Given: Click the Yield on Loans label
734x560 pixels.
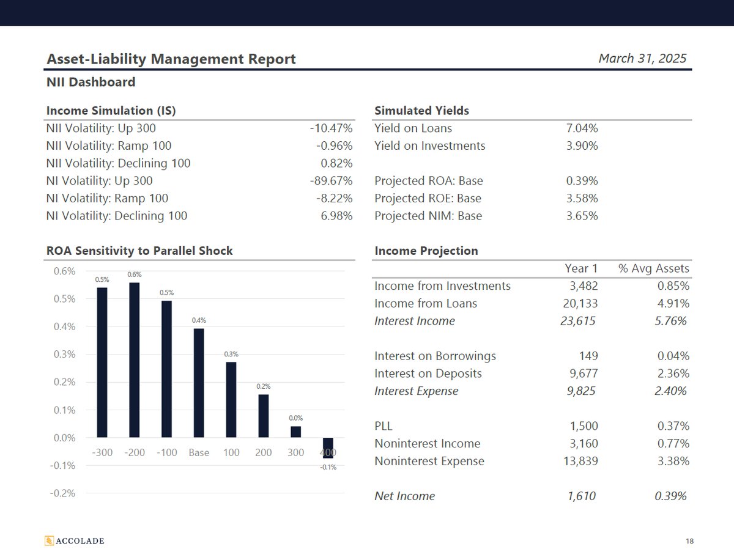Looking at the screenshot, I should [x=413, y=128].
